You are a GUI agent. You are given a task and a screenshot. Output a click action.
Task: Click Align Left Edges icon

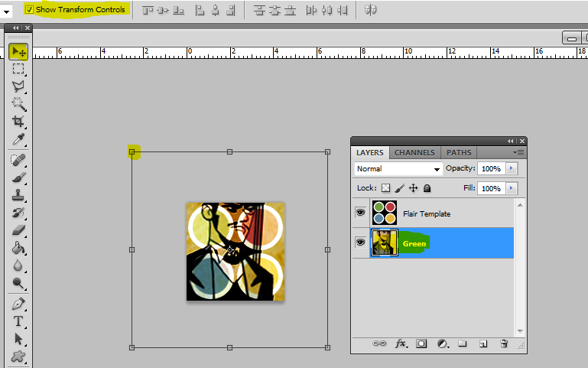200,11
